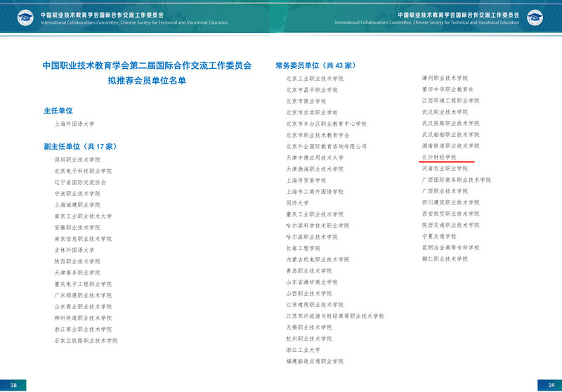Click the committee logo in the right header
562x392 pixels.
pos(535,18)
